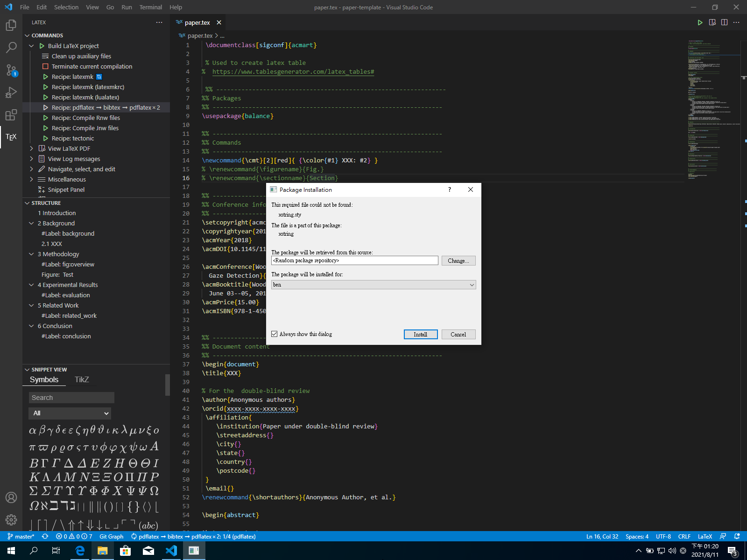
Task: Click Git Graph in status bar
Action: [x=112, y=537]
